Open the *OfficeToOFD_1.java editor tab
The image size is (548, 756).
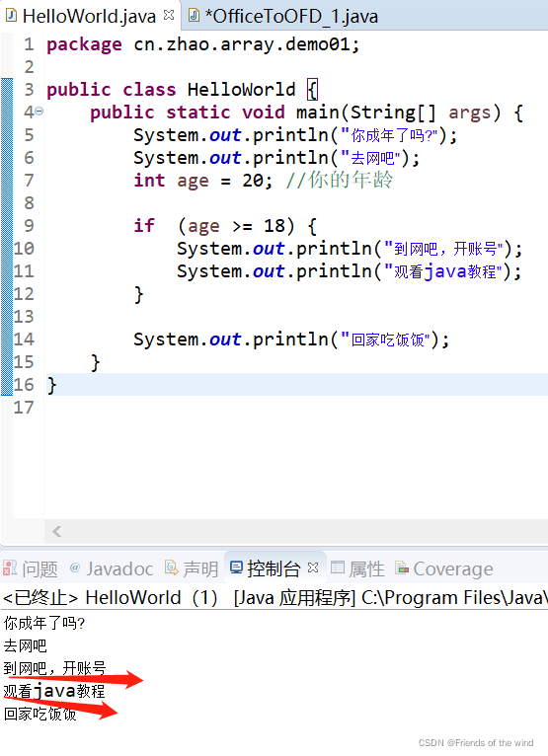click(291, 17)
